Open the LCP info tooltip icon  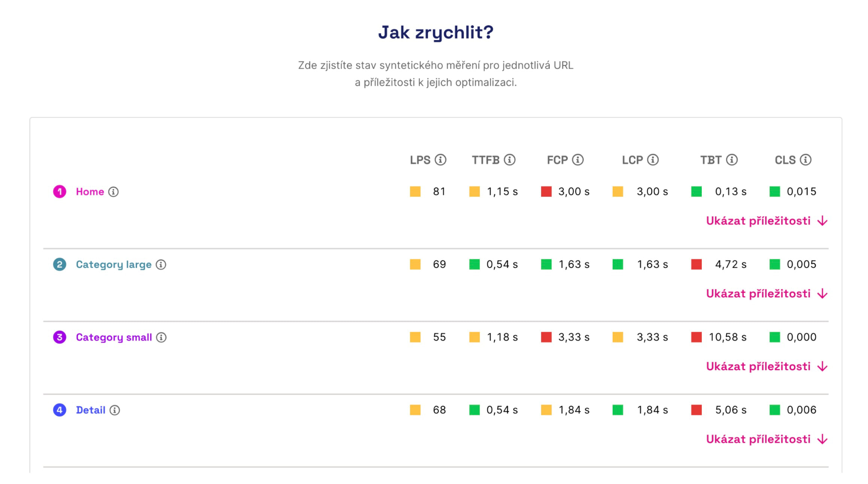click(x=653, y=159)
